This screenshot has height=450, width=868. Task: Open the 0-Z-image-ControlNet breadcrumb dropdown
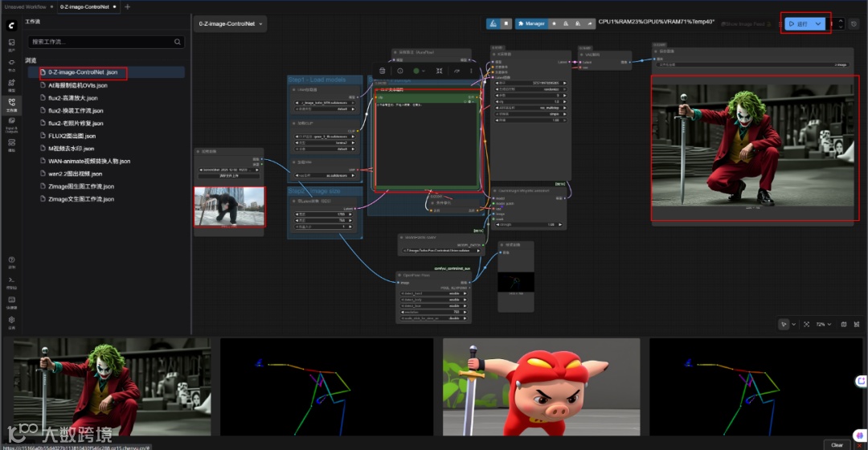231,24
